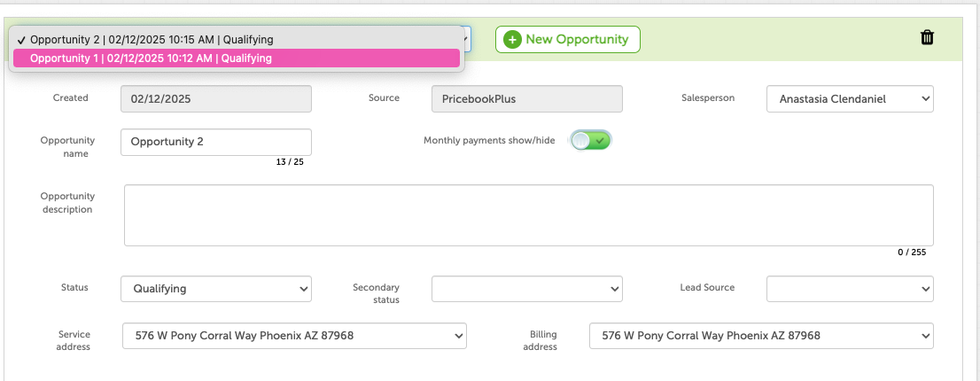Click the greyed Created date field
The image size is (980, 381).
pos(215,98)
